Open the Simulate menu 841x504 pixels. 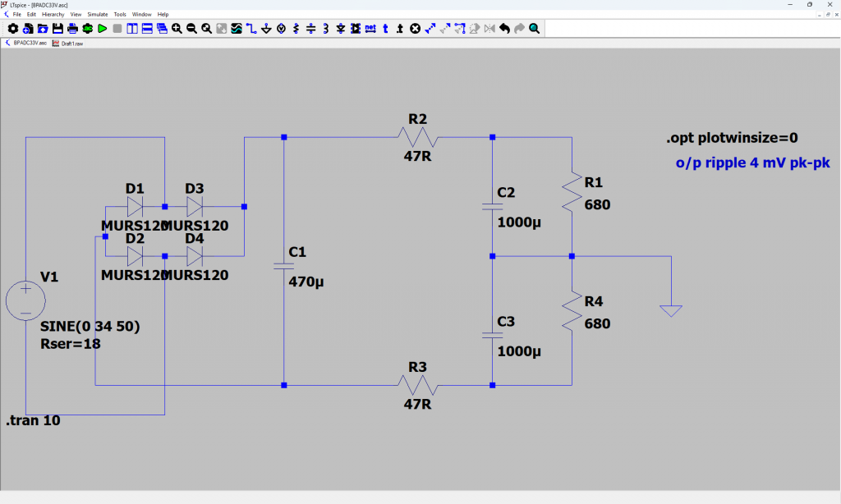tap(97, 14)
